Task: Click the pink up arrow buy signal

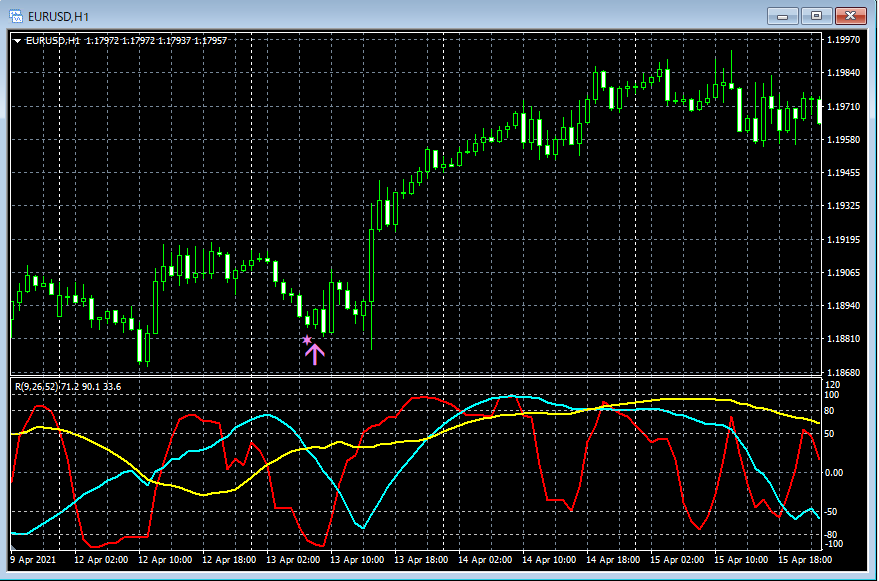Action: (315, 354)
